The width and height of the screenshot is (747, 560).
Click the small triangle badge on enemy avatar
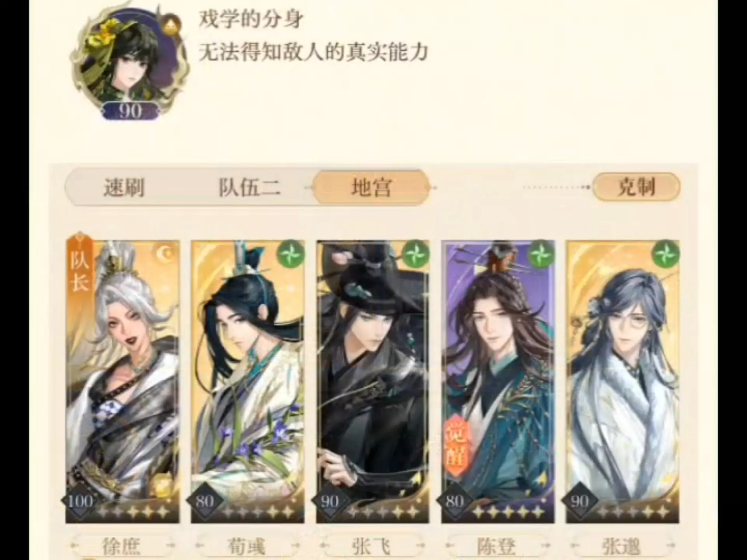tap(170, 27)
